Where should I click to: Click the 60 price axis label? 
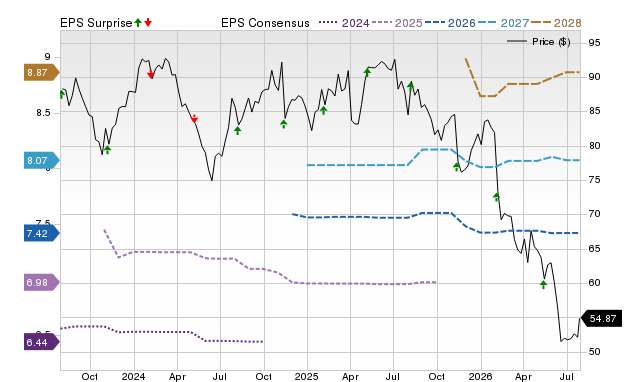pos(594,282)
